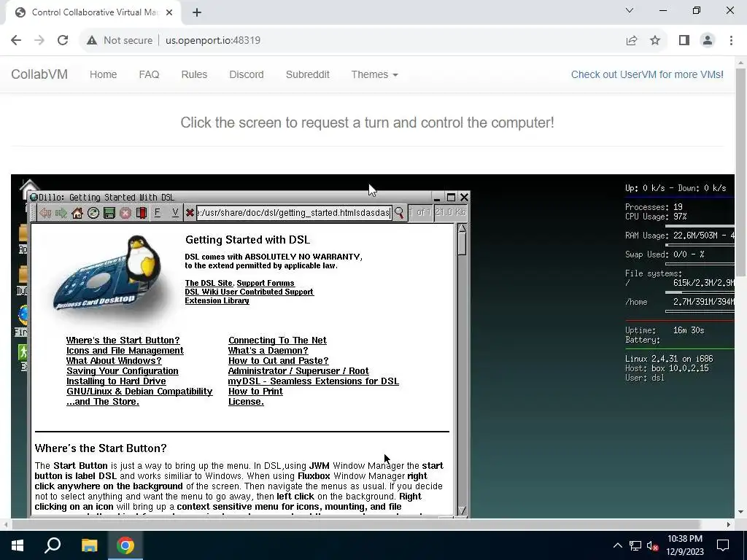Image resolution: width=747 pixels, height=560 pixels.
Task: Open the FAQ nav item
Action: pyautogui.click(x=149, y=74)
